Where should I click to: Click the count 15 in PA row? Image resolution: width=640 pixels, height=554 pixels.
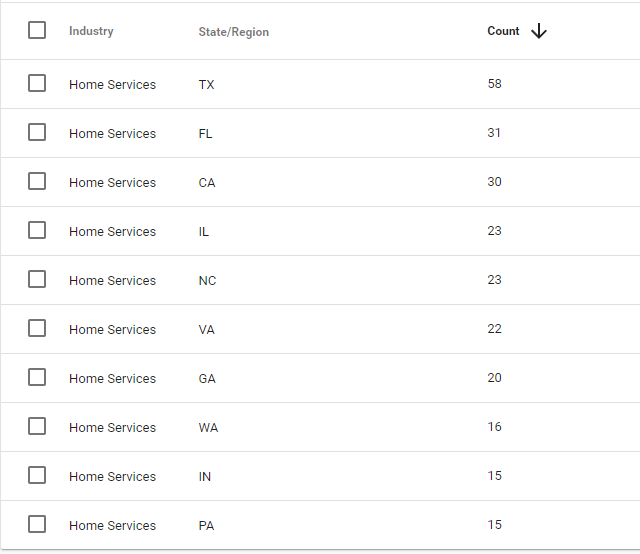[x=494, y=525]
